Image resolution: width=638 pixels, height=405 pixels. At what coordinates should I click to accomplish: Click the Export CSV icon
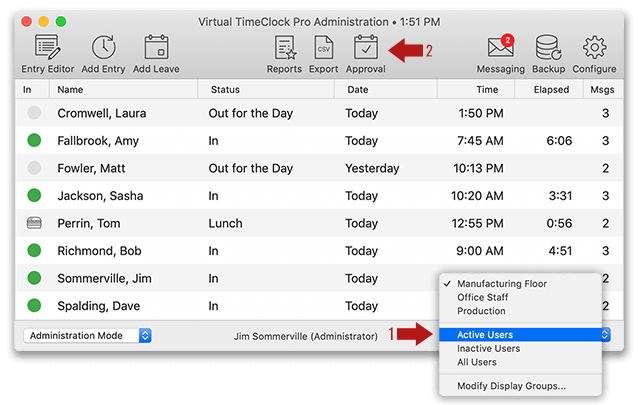point(323,47)
